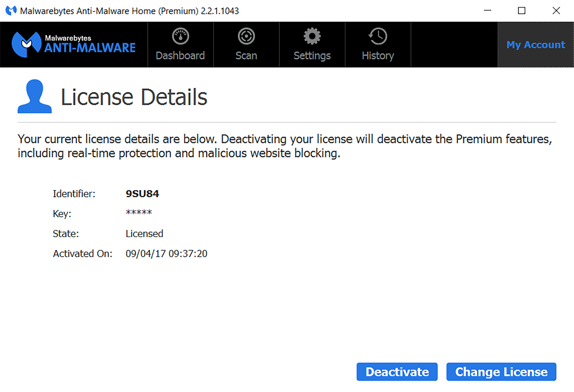Click the Identifier: label

pyautogui.click(x=74, y=194)
